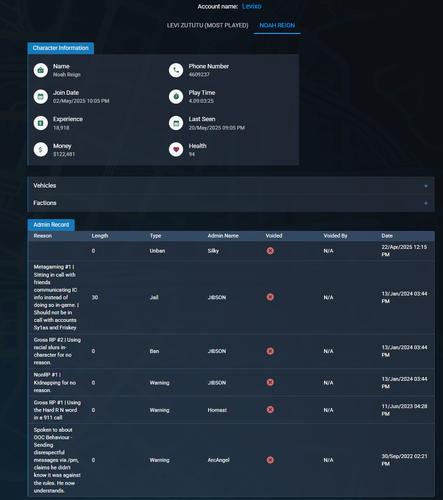Click the Money dollar icon
The image size is (443, 500).
pos(41,149)
